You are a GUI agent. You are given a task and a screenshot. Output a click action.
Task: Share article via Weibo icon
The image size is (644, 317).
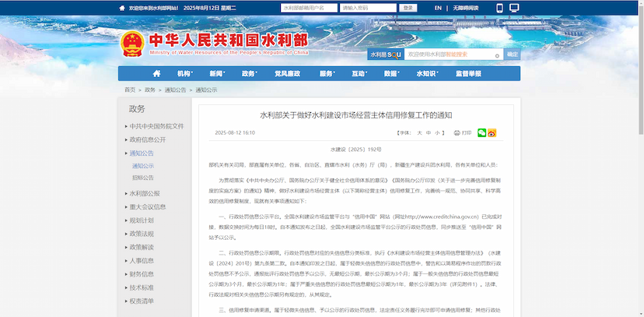(492, 133)
